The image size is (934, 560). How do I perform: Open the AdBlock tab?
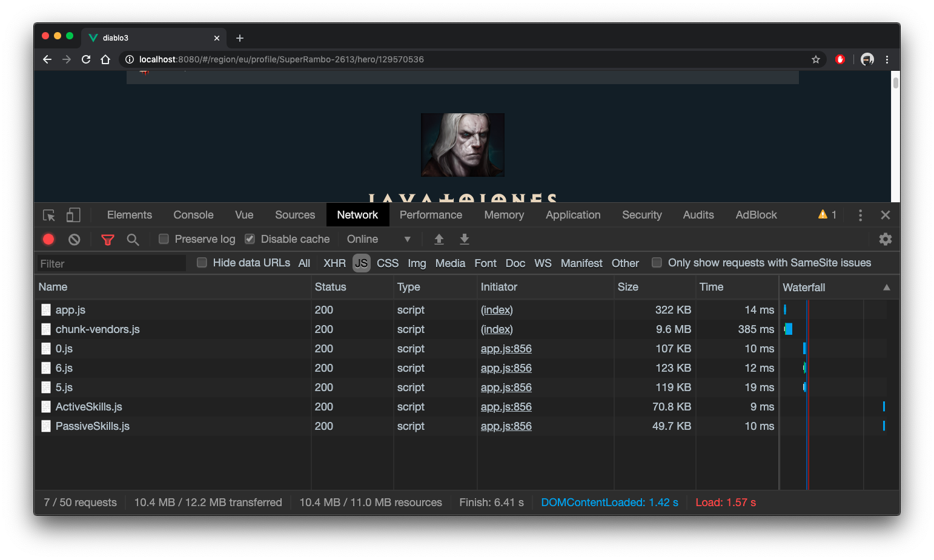pyautogui.click(x=756, y=215)
